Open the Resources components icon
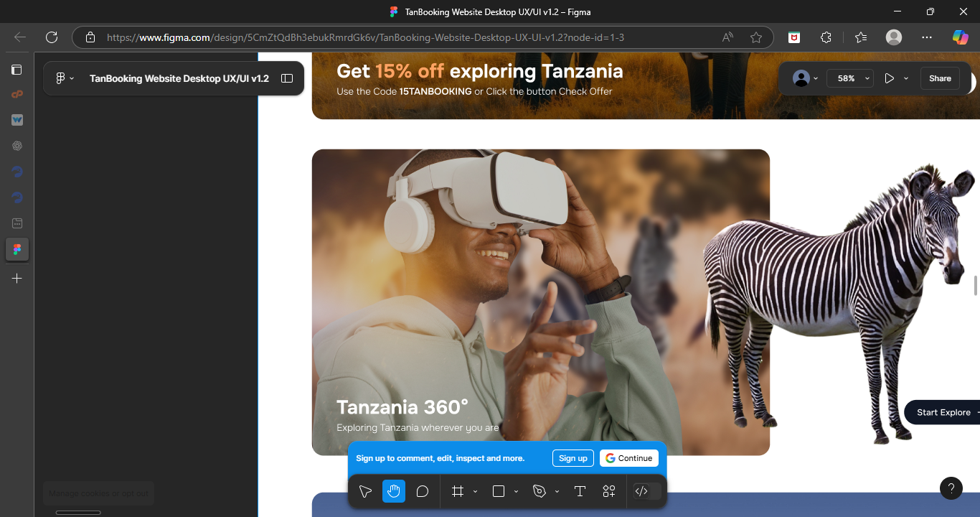980x517 pixels. pos(609,491)
